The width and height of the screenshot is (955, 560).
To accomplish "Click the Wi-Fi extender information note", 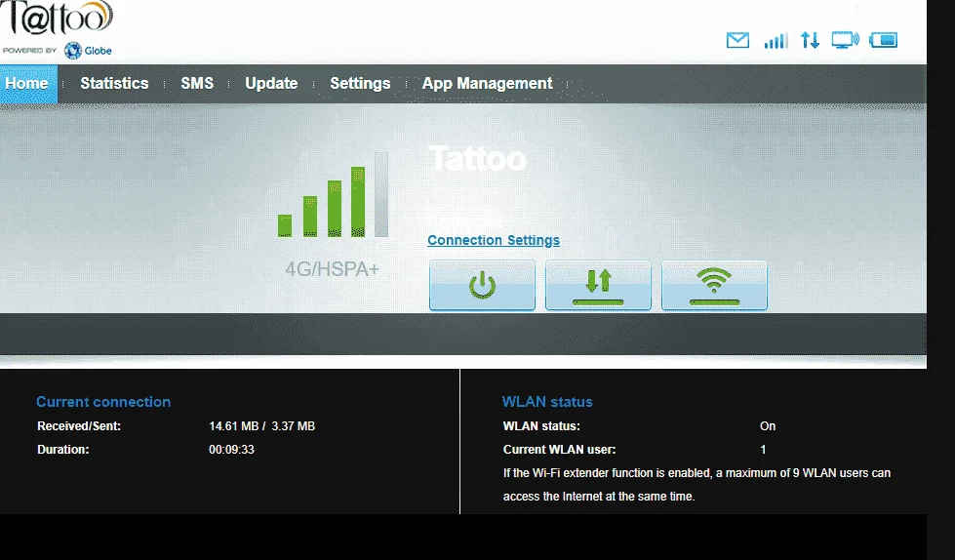I will coord(696,485).
